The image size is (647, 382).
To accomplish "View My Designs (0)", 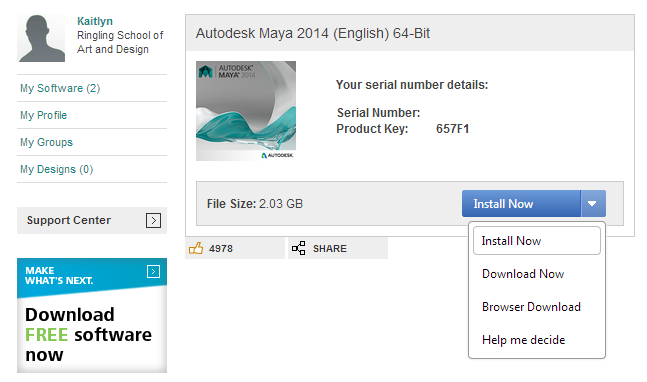I will (57, 170).
